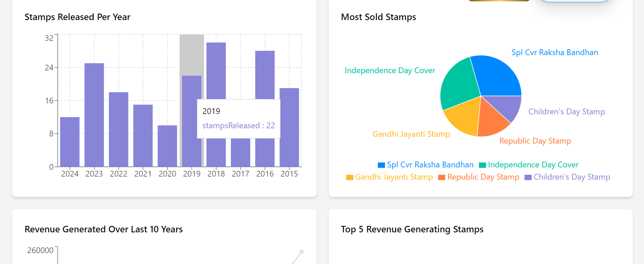644x264 pixels.
Task: Click the 2023 bar in Stamps Released chart
Action: pos(94,115)
